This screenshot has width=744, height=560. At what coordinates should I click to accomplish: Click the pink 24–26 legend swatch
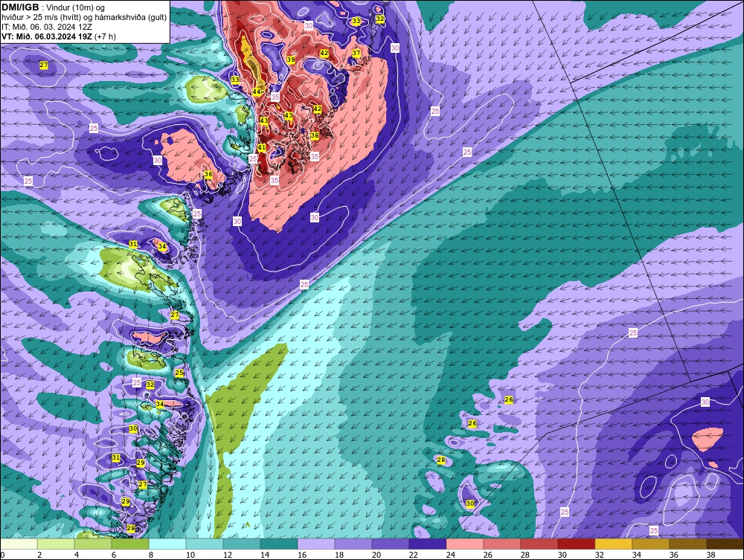coord(464,544)
